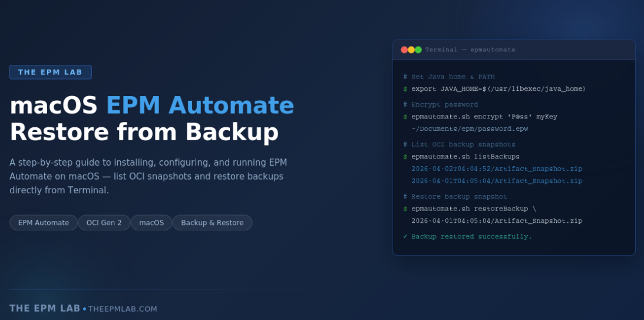This screenshot has width=644, height=320.
Task: Click the green checkmark beside Backup restored
Action: pos(405,237)
